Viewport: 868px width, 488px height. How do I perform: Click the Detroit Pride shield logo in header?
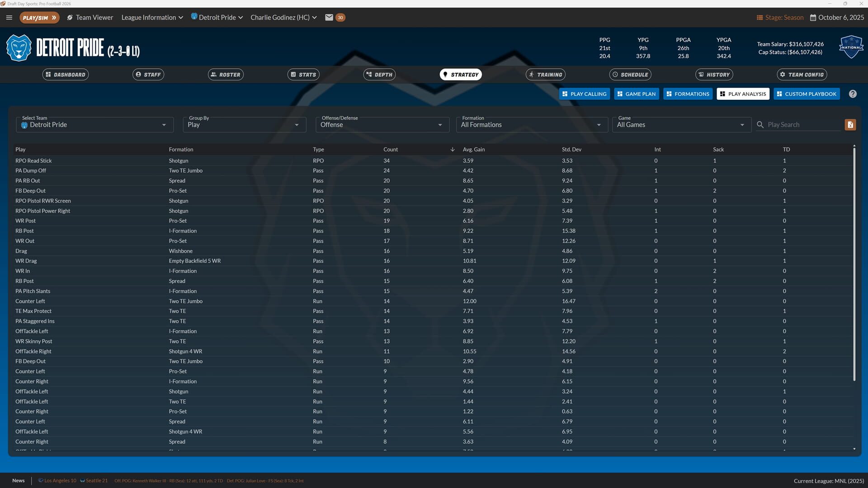(18, 47)
